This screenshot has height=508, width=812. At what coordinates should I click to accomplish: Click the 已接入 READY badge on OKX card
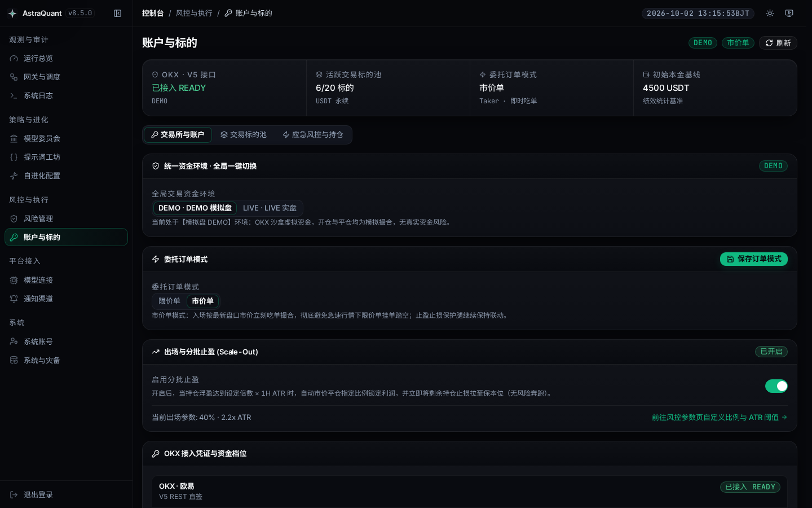pyautogui.click(x=750, y=487)
